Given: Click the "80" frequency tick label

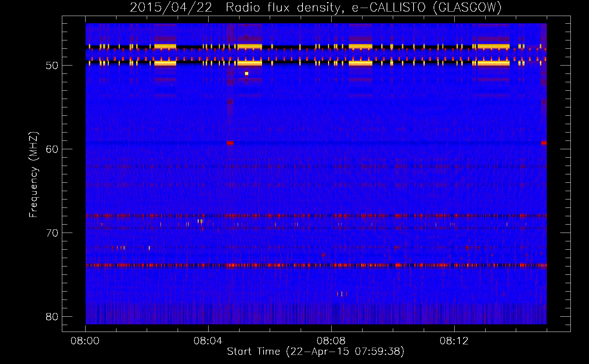Looking at the screenshot, I should point(52,317).
